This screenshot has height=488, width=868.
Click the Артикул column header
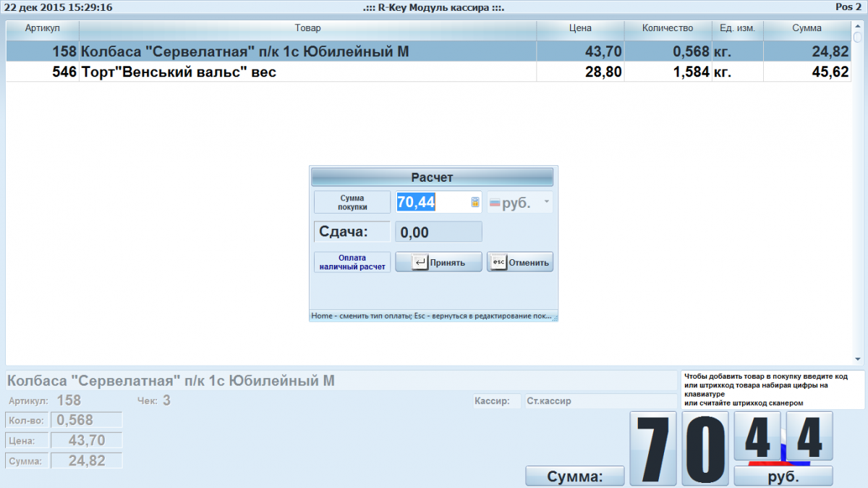[42, 28]
